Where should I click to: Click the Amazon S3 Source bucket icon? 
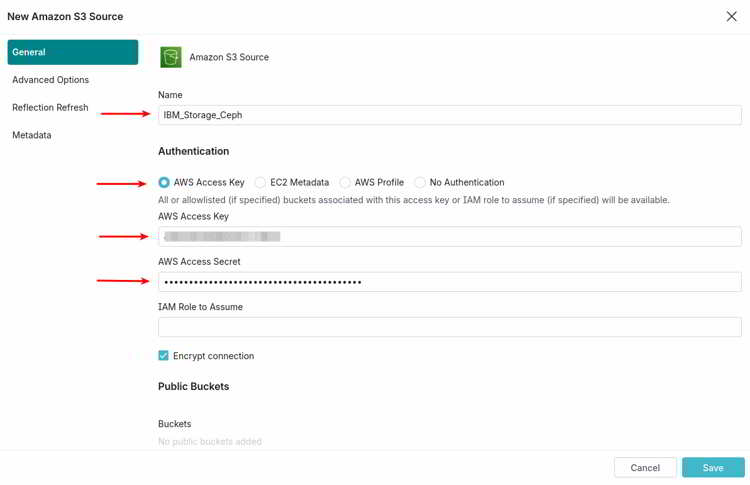pyautogui.click(x=171, y=57)
